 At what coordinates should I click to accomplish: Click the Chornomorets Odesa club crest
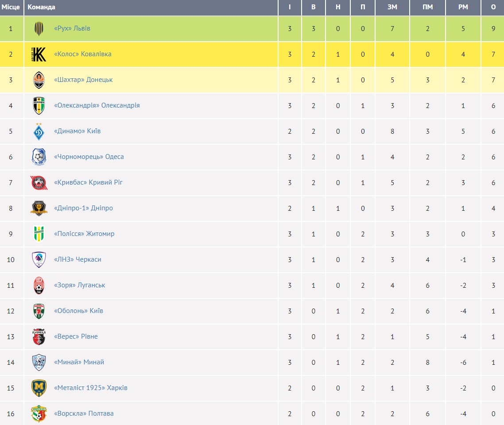pos(39,157)
